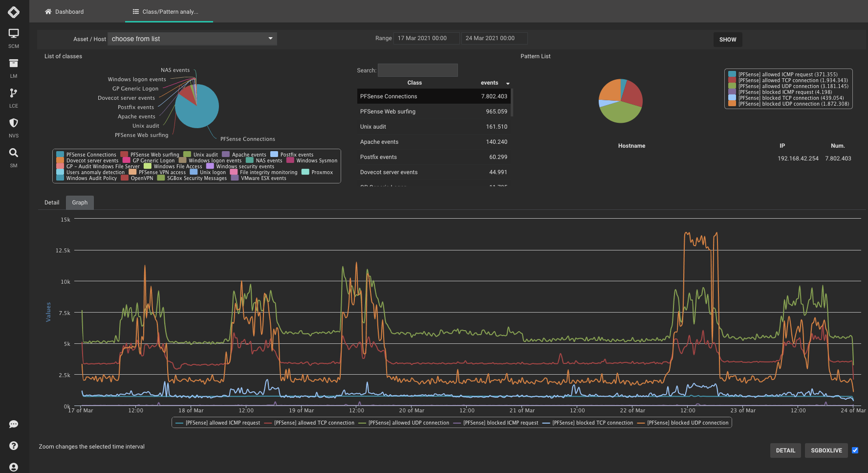Image resolution: width=868 pixels, height=473 pixels.
Task: Open the NVS shield icon
Action: point(14,123)
